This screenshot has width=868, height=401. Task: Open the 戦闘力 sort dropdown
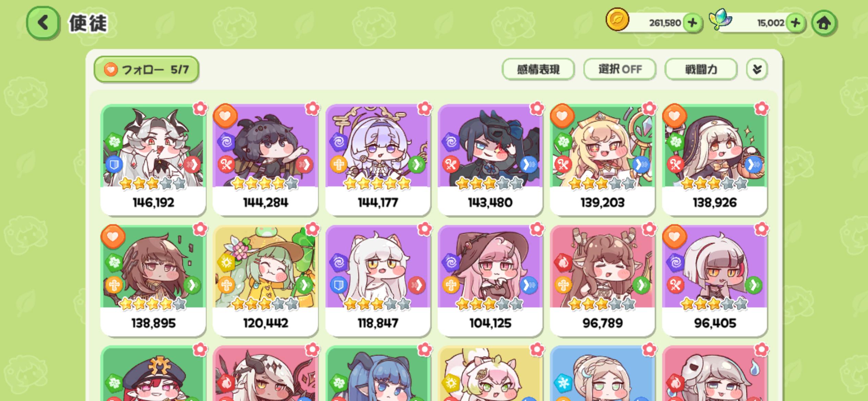pyautogui.click(x=701, y=69)
